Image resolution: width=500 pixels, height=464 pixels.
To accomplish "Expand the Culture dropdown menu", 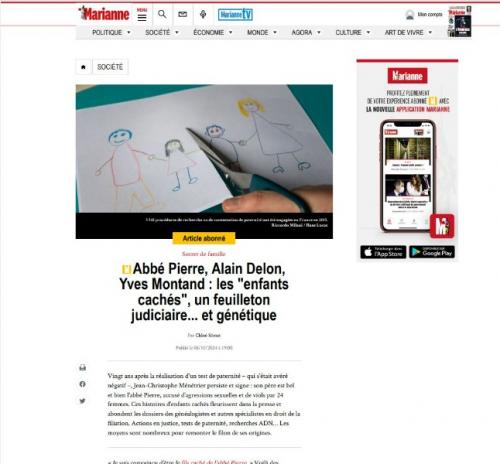I will click(353, 33).
